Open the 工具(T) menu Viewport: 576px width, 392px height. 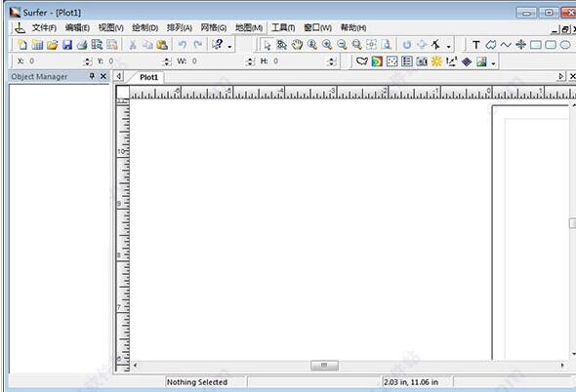click(283, 28)
